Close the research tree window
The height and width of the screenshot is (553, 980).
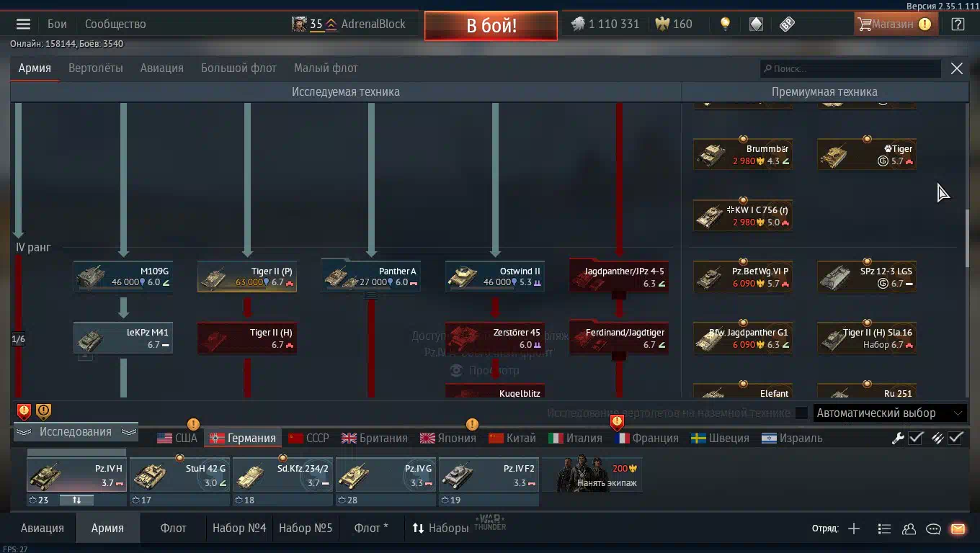(x=957, y=68)
